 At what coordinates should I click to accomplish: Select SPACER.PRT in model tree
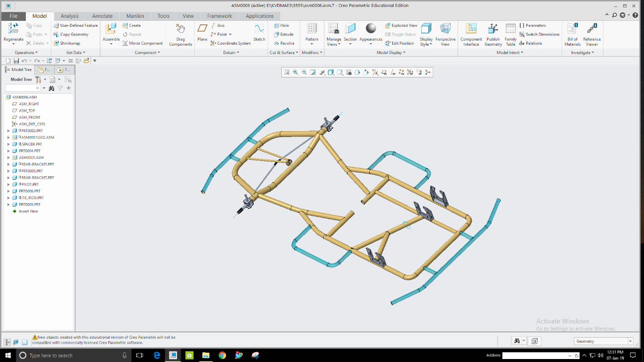point(32,144)
